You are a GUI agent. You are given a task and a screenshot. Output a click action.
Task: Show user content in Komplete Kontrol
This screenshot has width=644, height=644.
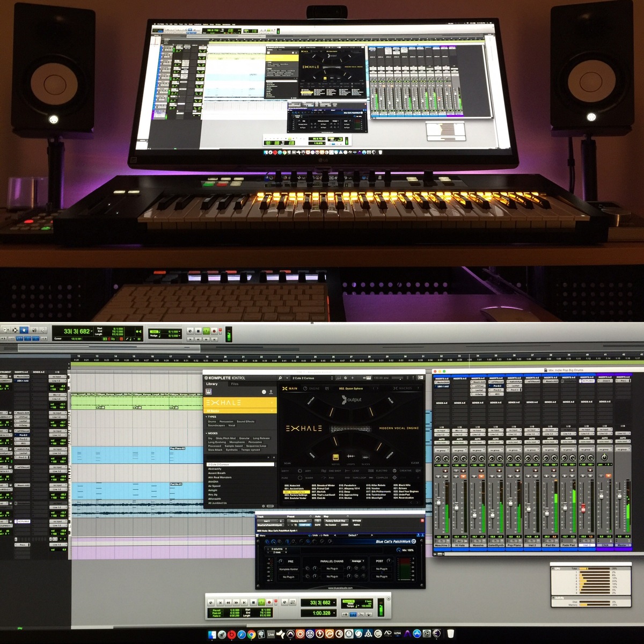pyautogui.click(x=271, y=392)
